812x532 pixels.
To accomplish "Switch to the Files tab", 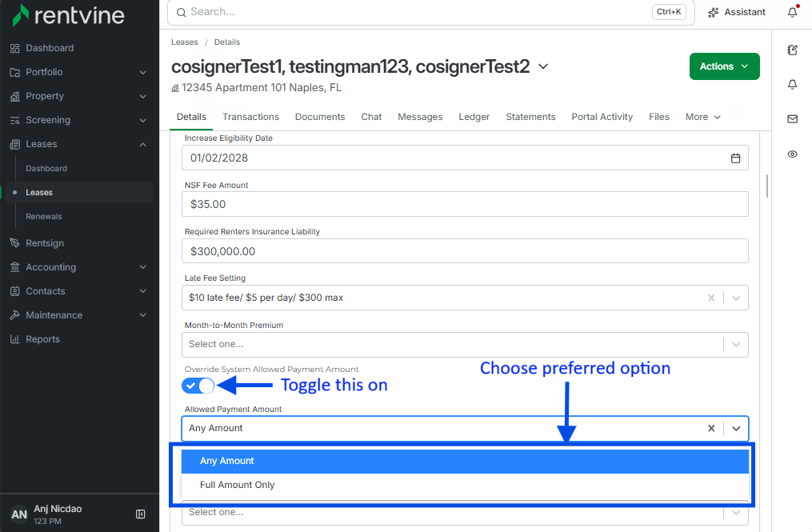I will (x=658, y=117).
